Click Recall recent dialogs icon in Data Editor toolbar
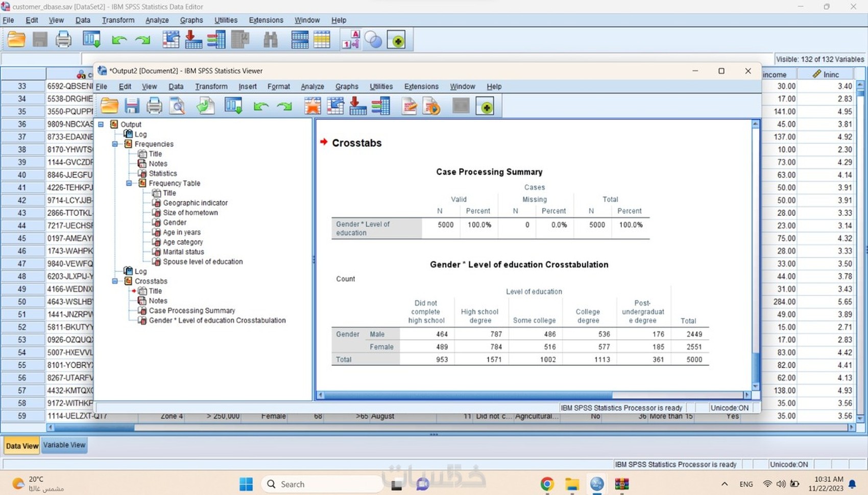 click(91, 40)
